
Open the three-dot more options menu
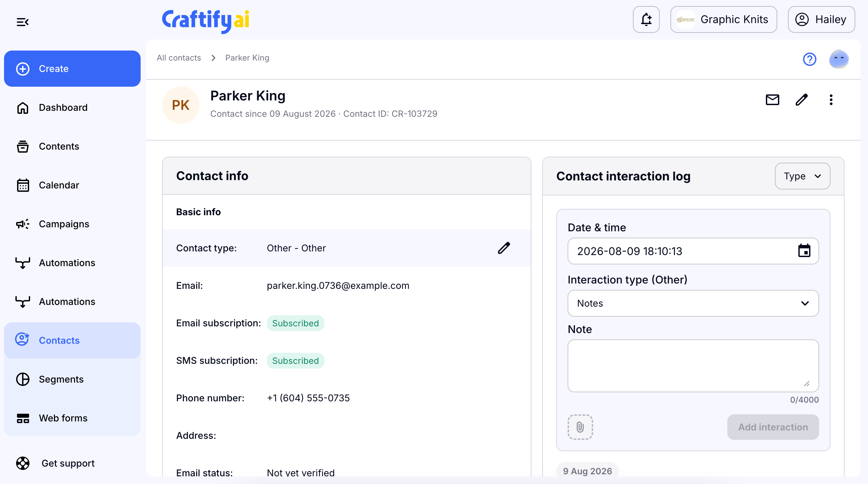[831, 100]
